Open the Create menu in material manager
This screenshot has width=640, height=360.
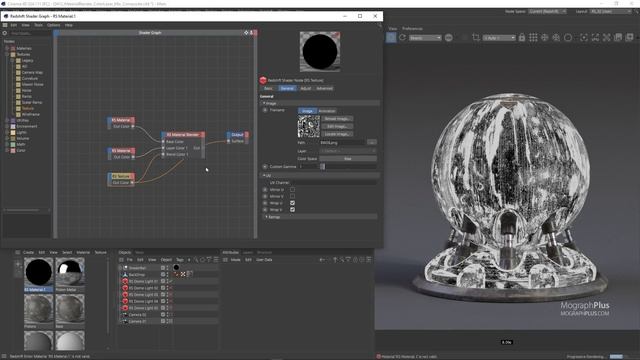click(x=28, y=252)
